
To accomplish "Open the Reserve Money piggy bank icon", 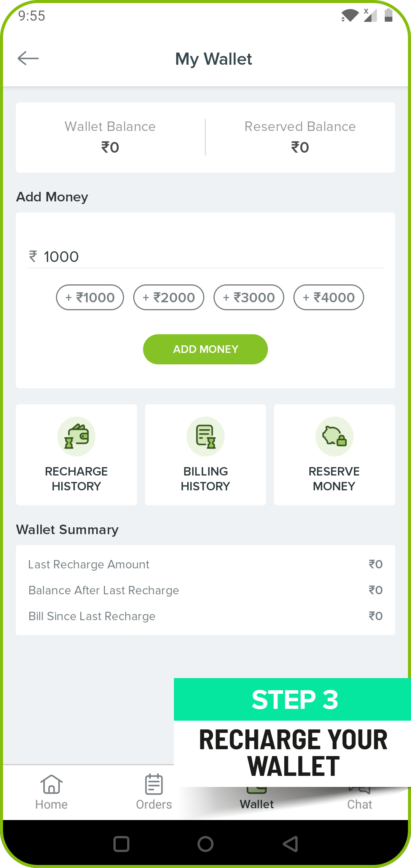I will [335, 436].
